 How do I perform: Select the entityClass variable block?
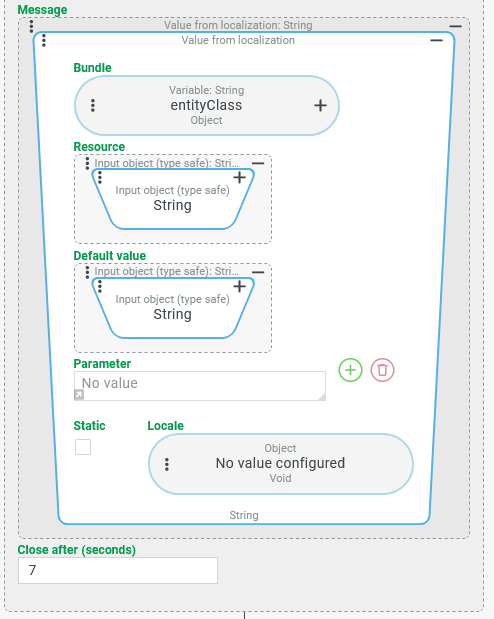[207, 105]
